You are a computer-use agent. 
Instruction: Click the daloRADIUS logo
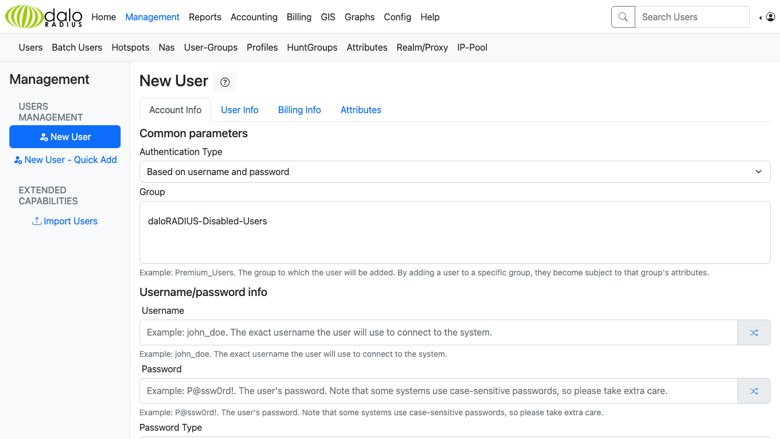click(x=44, y=16)
